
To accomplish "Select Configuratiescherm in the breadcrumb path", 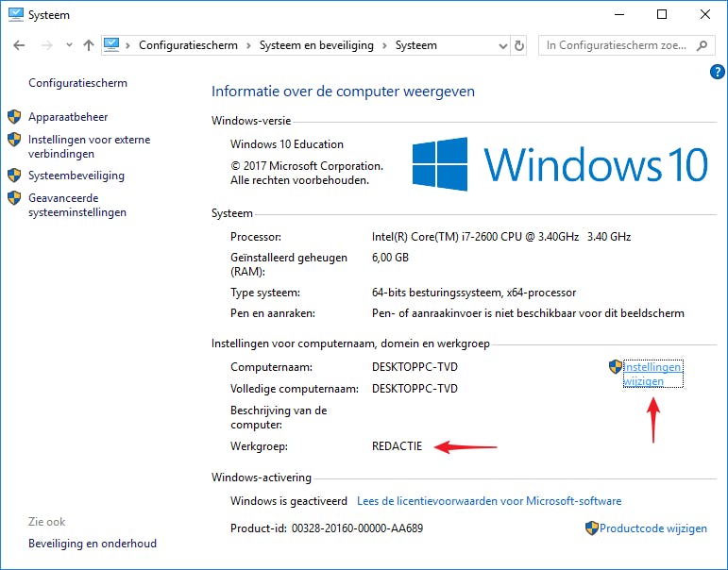I will click(188, 45).
